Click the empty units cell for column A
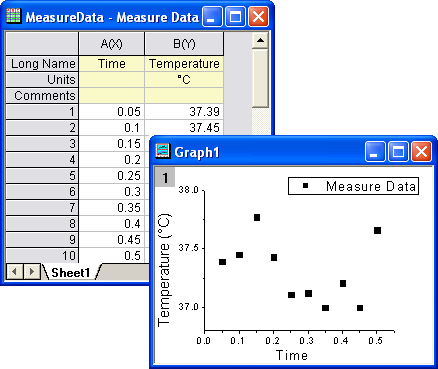The image size is (438, 369). point(112,80)
